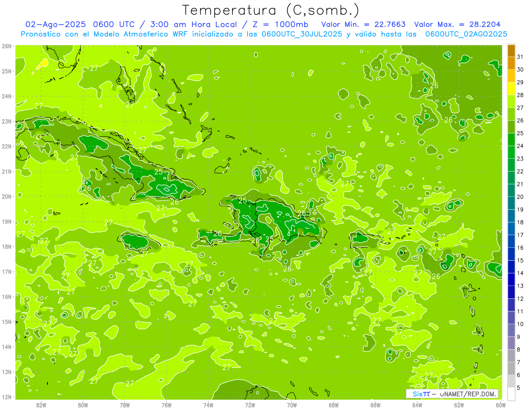Click the 68W longitude axis label
Viewport: 532px width, 411px height.
tap(333, 405)
